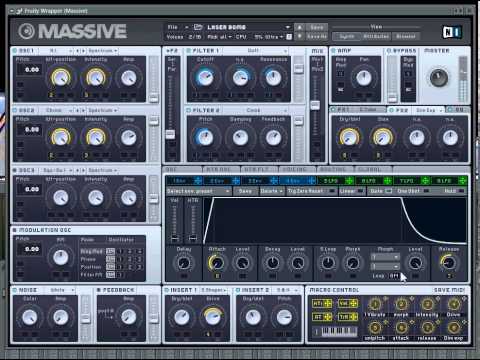Viewport: 480px width, 360px height.
Task: Toggle the Feedback section power button
Action: click(99, 290)
